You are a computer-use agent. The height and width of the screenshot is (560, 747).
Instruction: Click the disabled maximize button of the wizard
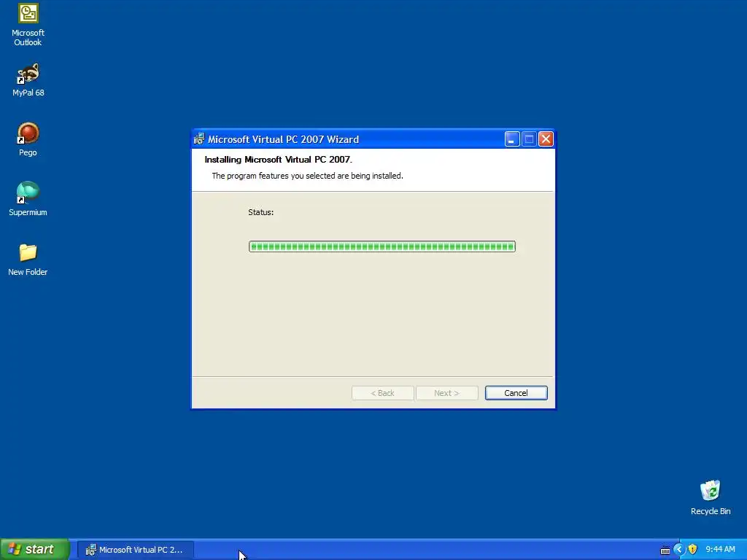529,139
